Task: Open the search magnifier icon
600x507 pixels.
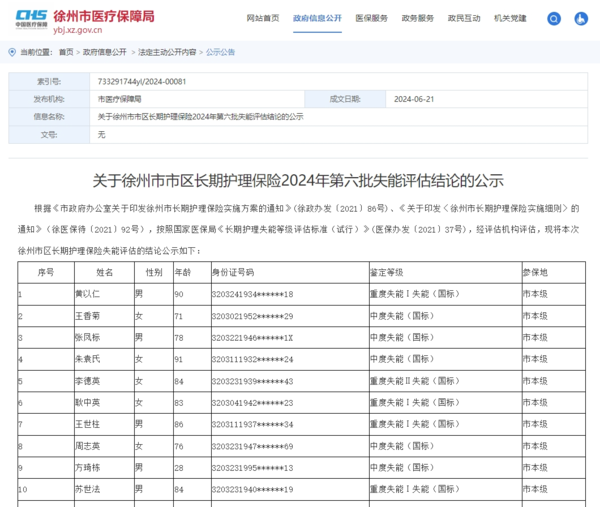Action: [x=554, y=18]
